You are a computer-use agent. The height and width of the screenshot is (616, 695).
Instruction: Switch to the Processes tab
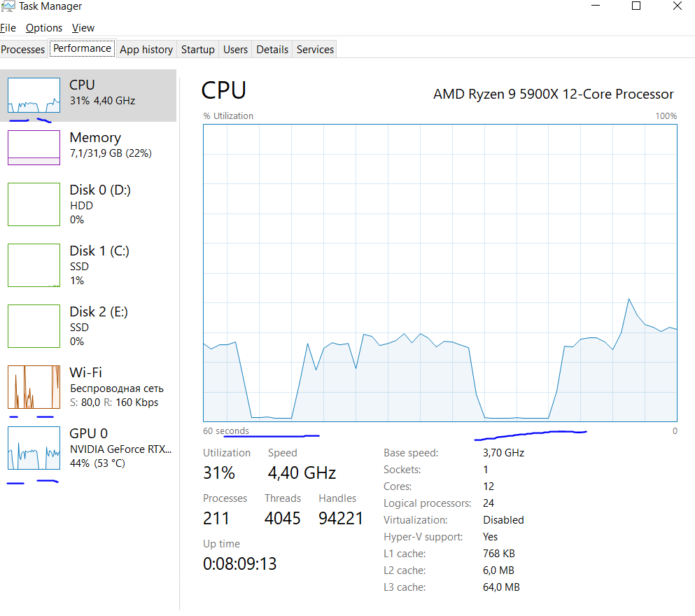[x=23, y=50]
